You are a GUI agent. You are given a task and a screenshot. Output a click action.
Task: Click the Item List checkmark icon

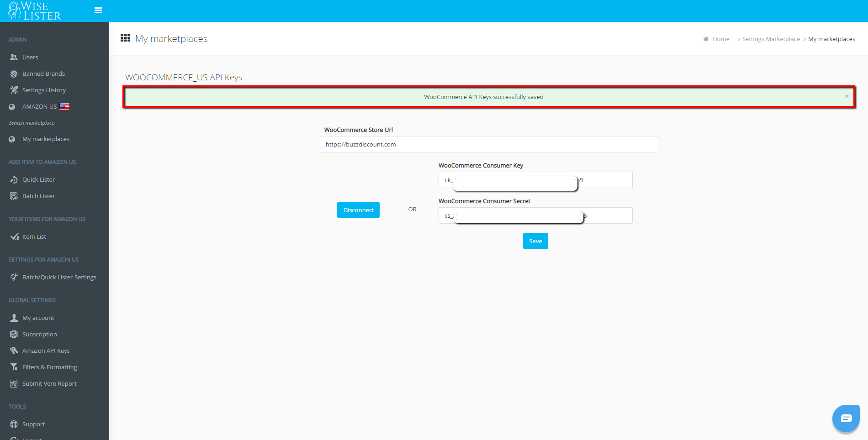[x=14, y=236]
